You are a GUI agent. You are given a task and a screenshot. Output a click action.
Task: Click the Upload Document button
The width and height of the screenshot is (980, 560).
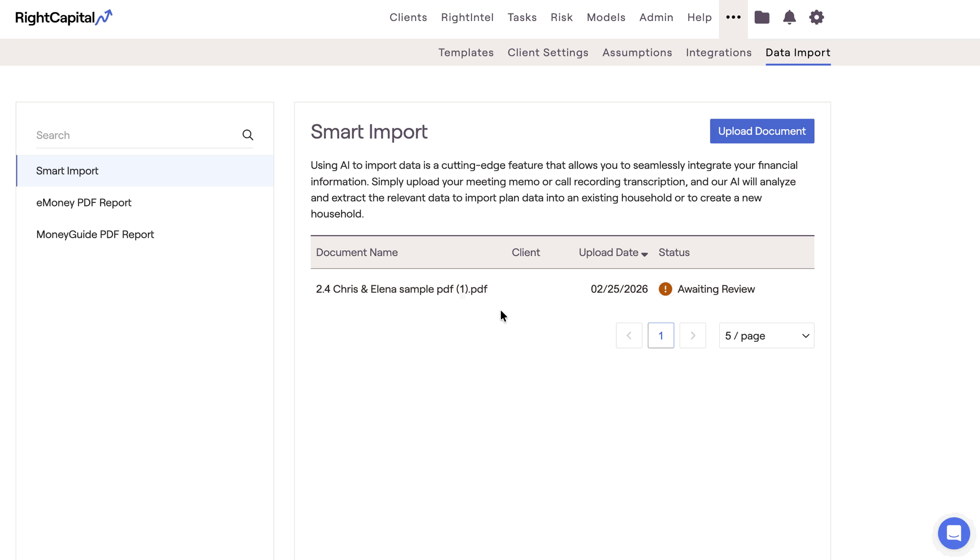click(761, 131)
